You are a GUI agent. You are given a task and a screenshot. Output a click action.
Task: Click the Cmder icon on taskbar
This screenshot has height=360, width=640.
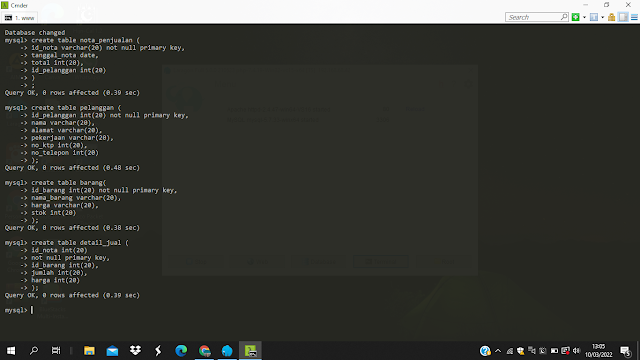click(x=250, y=351)
